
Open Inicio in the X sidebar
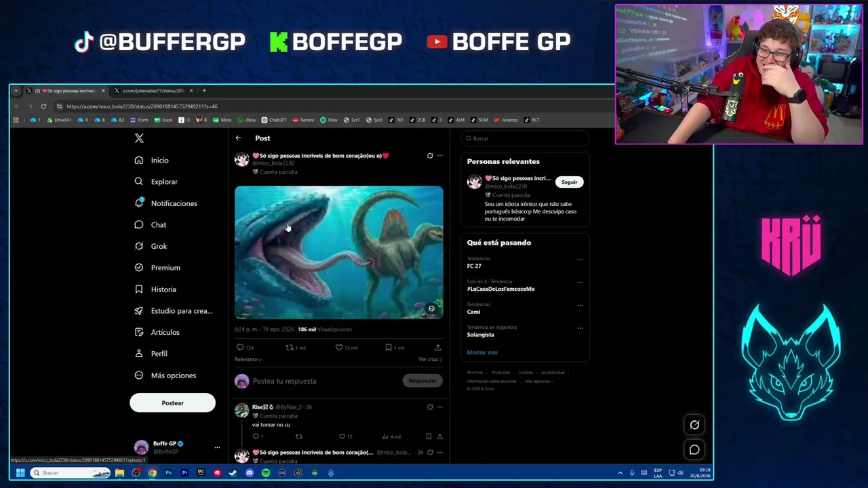coord(151,160)
